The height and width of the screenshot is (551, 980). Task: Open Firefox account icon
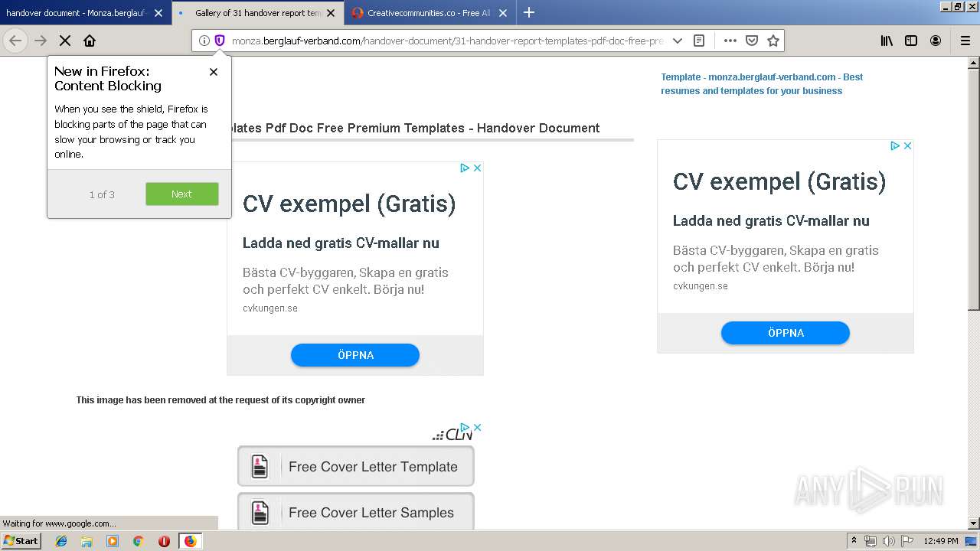click(x=936, y=41)
